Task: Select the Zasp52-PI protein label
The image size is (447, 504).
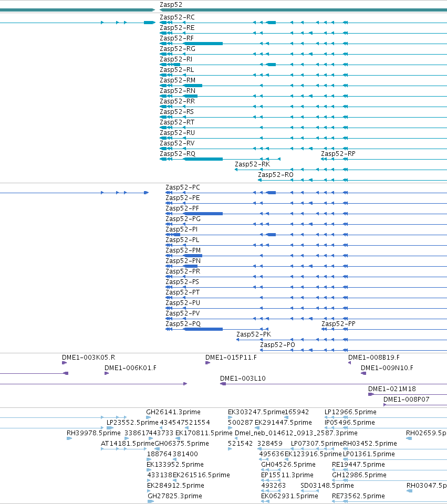Action: click(x=182, y=229)
